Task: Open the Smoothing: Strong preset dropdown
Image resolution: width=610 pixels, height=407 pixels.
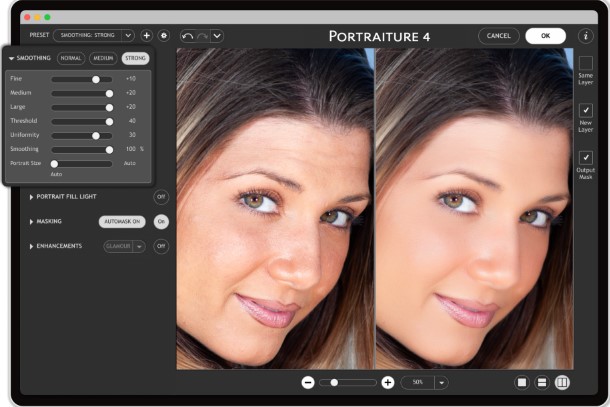Action: pyautogui.click(x=94, y=35)
